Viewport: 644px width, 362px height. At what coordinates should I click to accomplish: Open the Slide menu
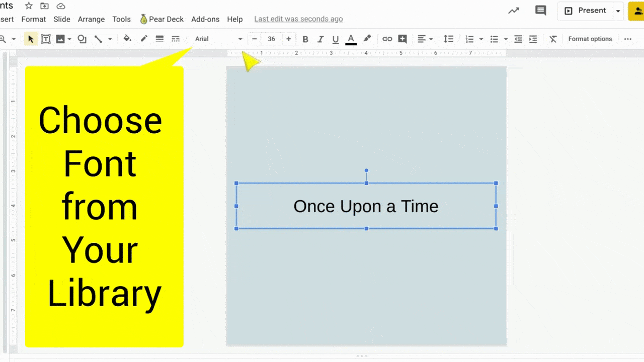(62, 19)
